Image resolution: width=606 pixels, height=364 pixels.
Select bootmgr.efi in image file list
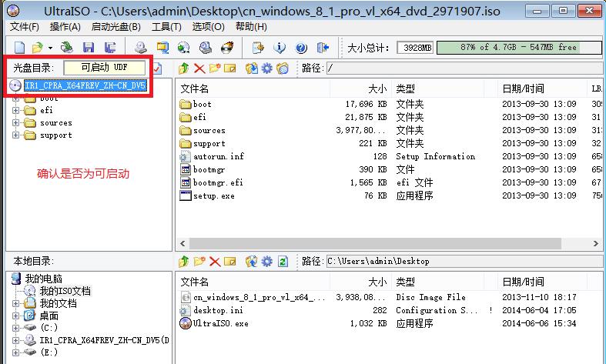pos(218,183)
